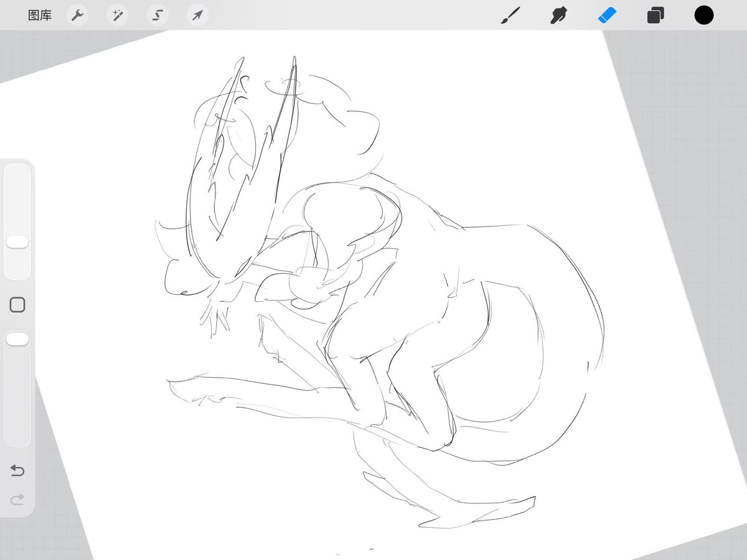Undo the last stroke
747x560 pixels.
coord(17,470)
